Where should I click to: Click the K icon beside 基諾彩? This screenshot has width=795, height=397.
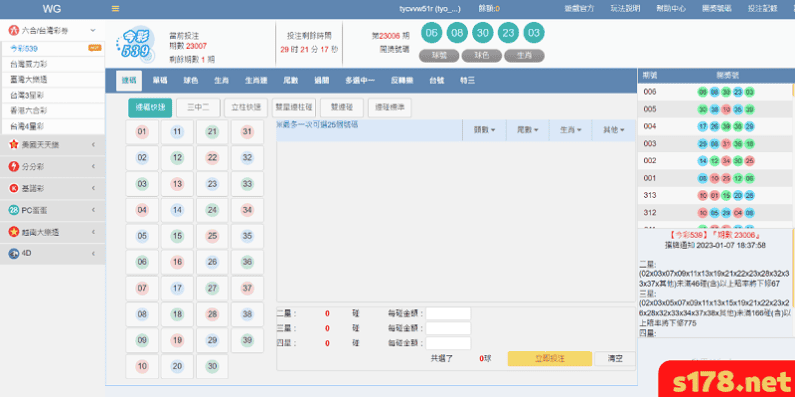pos(14,188)
